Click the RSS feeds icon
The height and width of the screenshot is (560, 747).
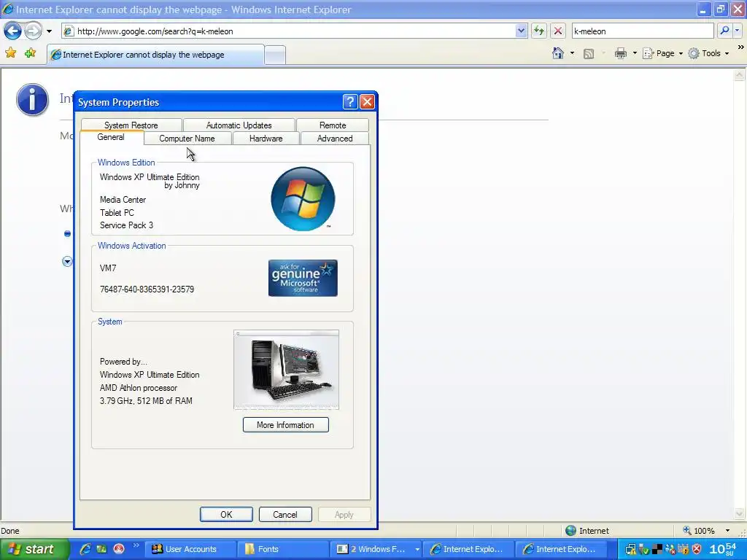click(589, 54)
